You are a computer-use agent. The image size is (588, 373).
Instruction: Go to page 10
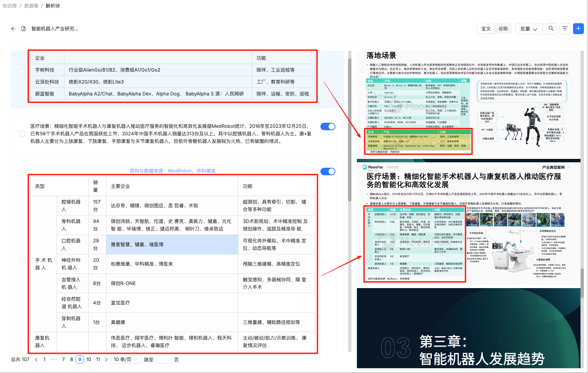pyautogui.click(x=89, y=359)
